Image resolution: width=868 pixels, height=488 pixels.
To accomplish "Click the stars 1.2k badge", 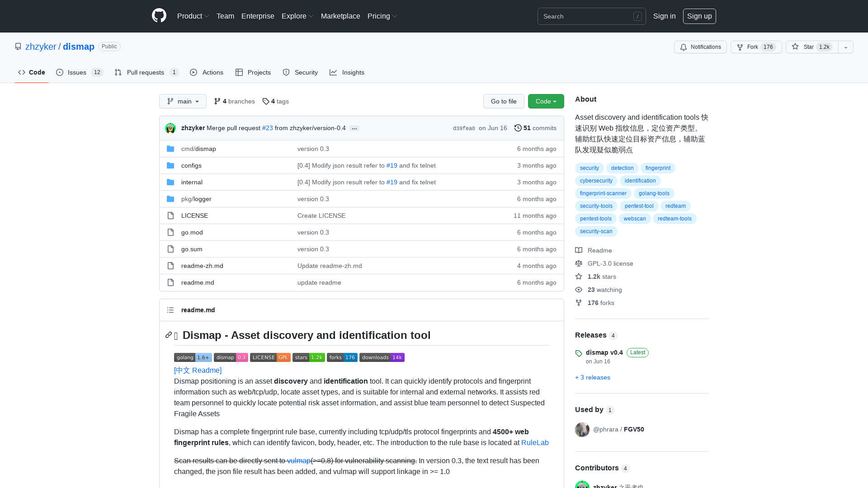I will [309, 357].
